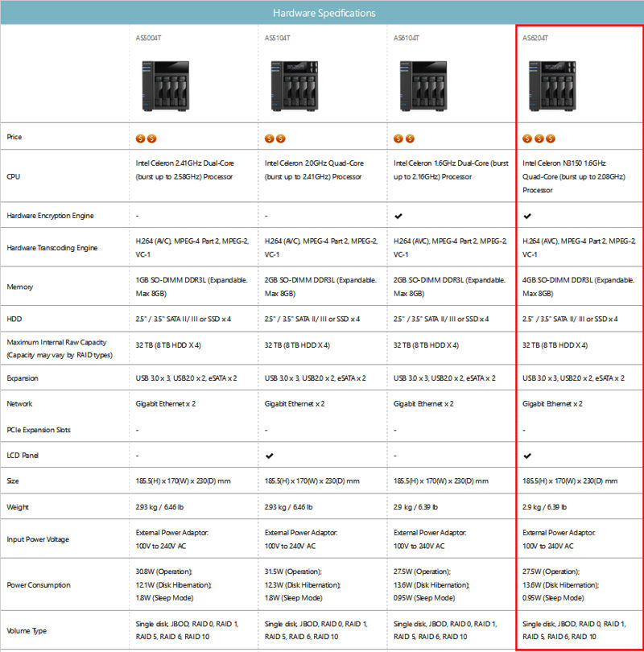
Task: Click the Power Consumption row label
Action: coord(39,585)
